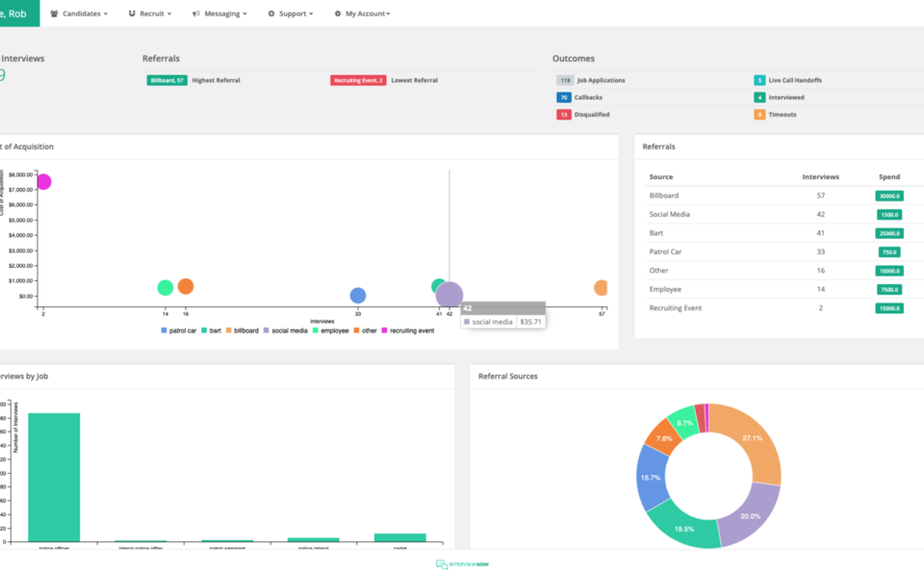Toggle bart legend swatch

click(x=204, y=330)
